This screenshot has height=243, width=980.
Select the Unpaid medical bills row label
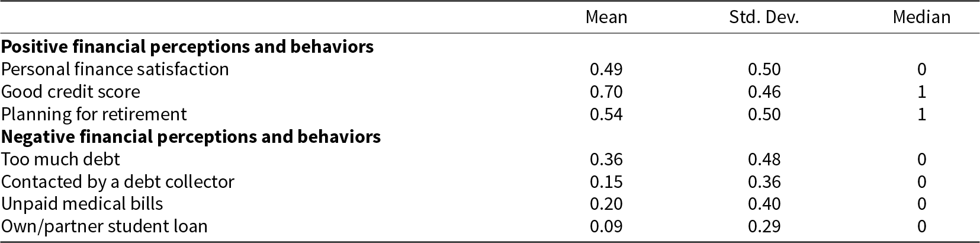click(x=82, y=204)
